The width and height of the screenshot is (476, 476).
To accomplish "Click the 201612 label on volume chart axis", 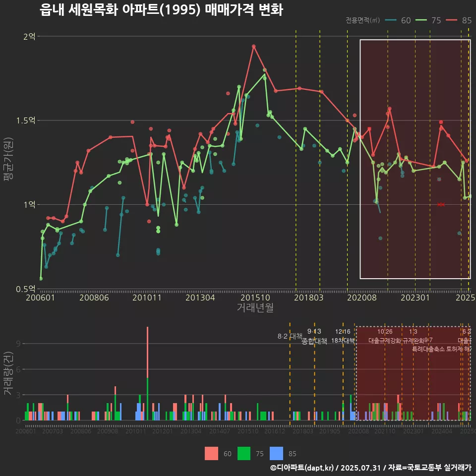I will pos(275,431).
